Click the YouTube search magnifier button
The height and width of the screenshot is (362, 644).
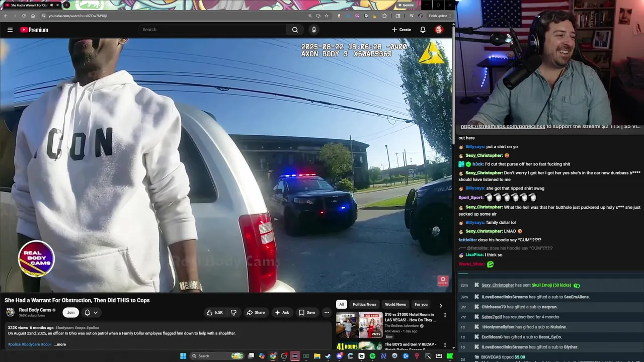point(295,30)
